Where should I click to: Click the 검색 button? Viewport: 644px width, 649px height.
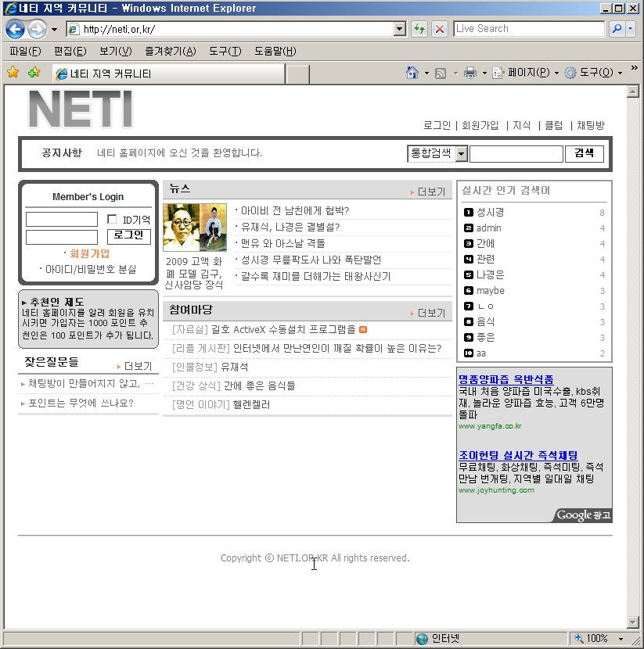[584, 153]
